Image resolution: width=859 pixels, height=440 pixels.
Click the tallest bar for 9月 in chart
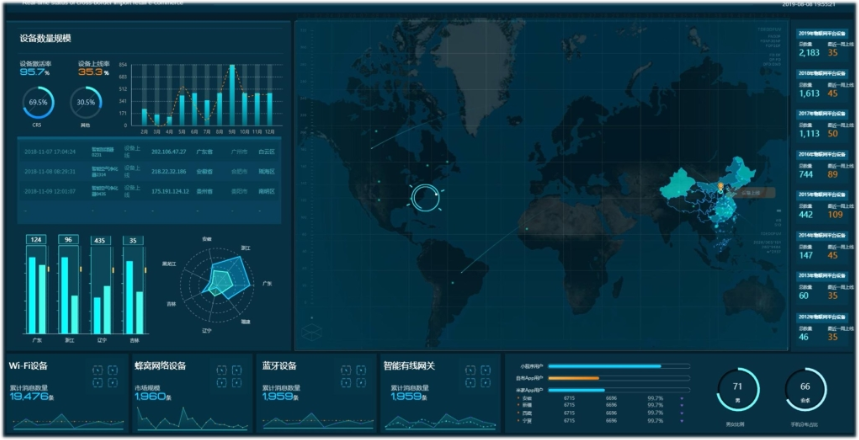tap(233, 95)
